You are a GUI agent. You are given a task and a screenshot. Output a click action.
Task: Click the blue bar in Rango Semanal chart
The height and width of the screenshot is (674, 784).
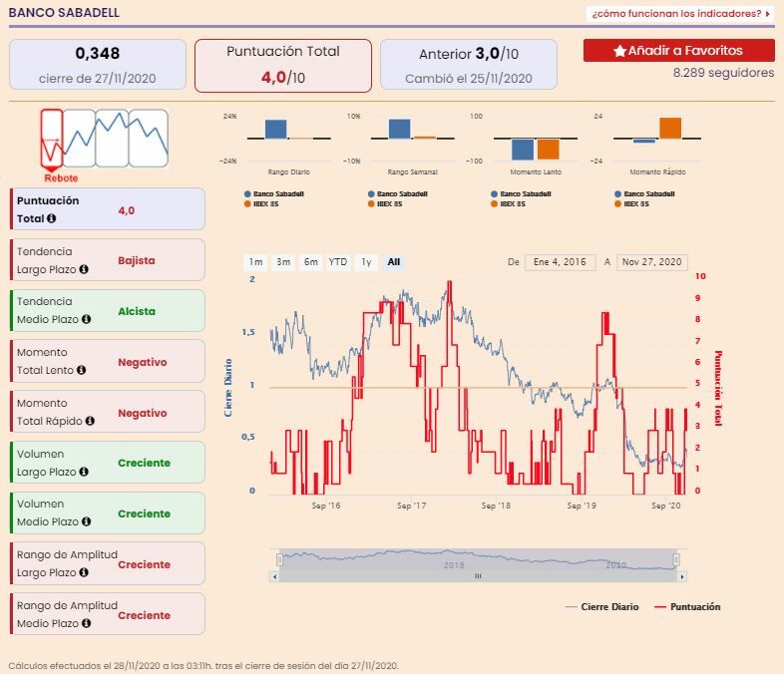pos(400,129)
